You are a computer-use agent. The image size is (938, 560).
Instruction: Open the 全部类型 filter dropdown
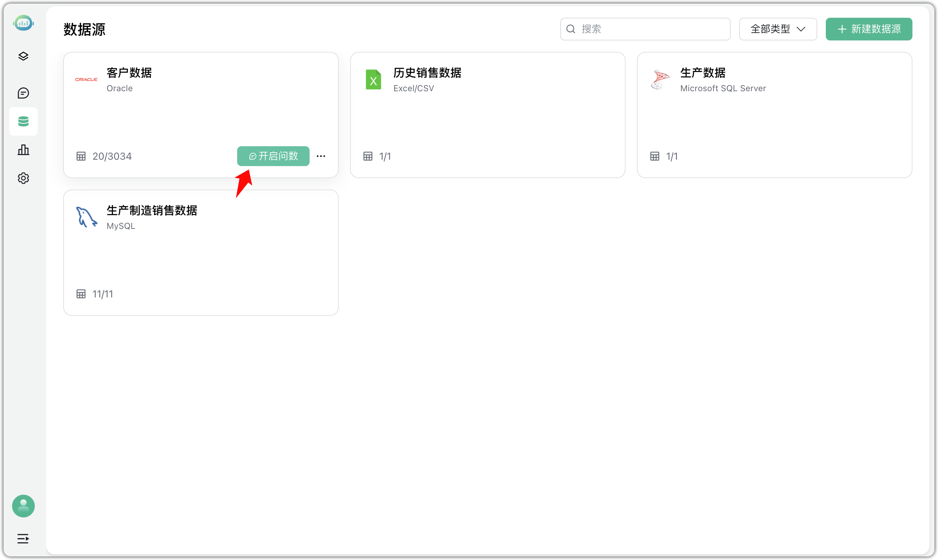click(x=777, y=29)
